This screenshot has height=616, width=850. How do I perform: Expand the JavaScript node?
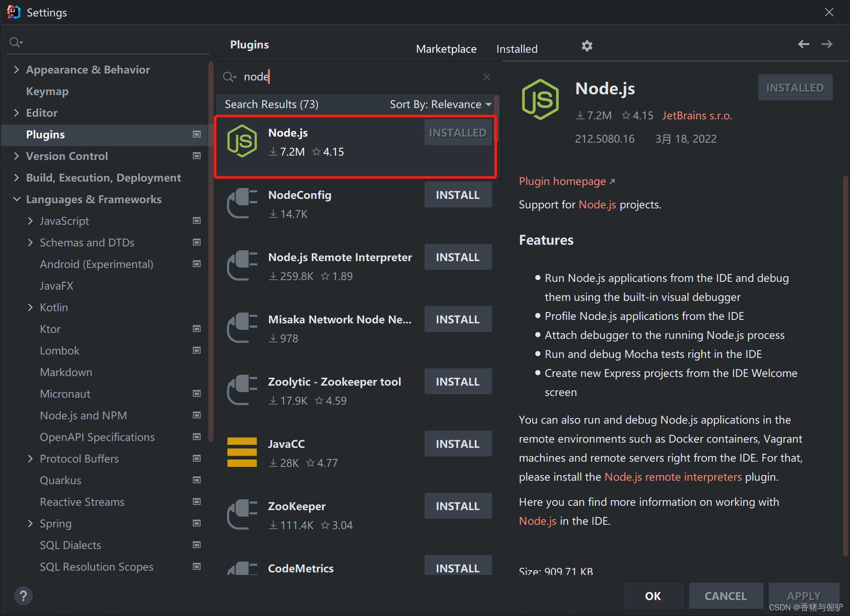click(x=30, y=221)
